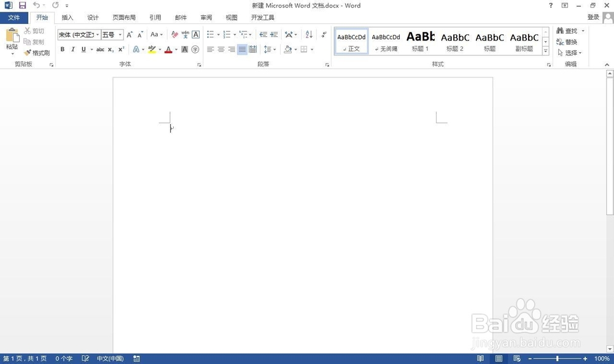
Task: Open the Find (查找) dropdown arrow
Action: point(583,31)
